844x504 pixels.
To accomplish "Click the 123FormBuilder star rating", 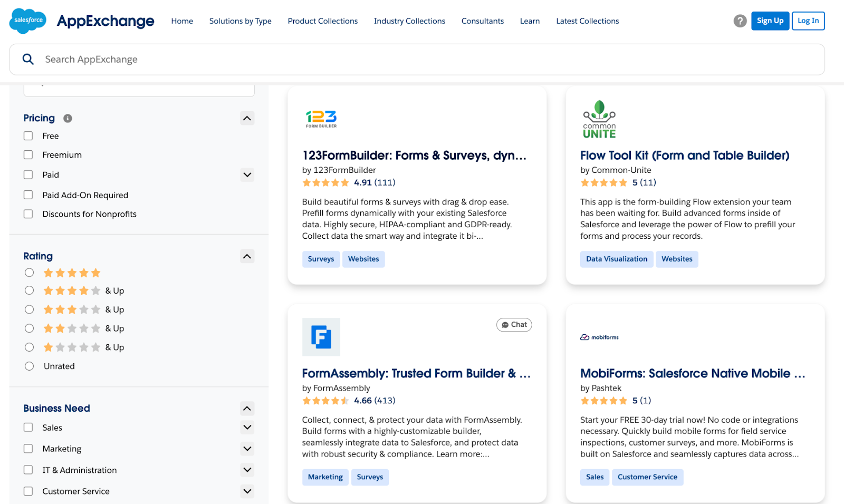I will pos(325,183).
